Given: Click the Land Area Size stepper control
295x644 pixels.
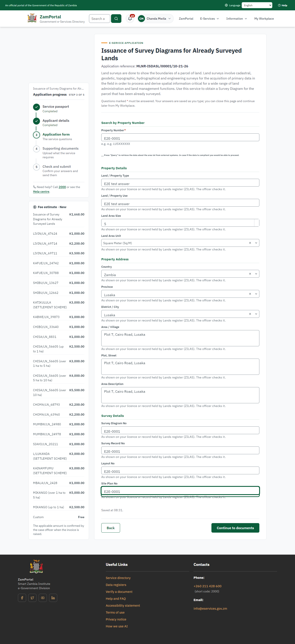Looking at the screenshot, I should pyautogui.click(x=257, y=223).
